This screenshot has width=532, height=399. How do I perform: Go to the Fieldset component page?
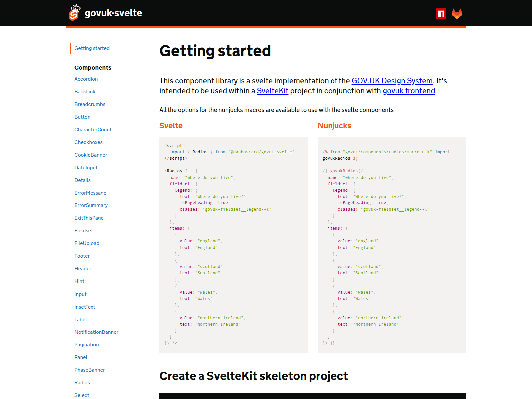click(84, 231)
